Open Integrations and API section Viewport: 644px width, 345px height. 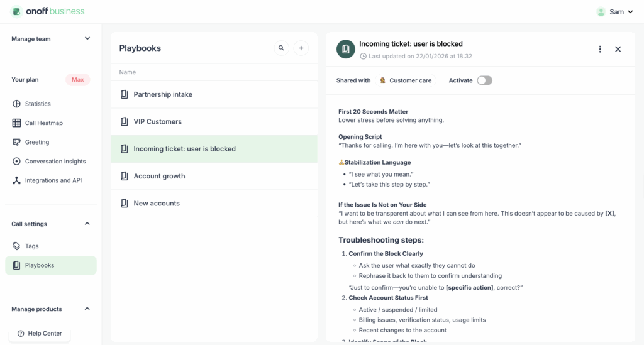pyautogui.click(x=53, y=180)
